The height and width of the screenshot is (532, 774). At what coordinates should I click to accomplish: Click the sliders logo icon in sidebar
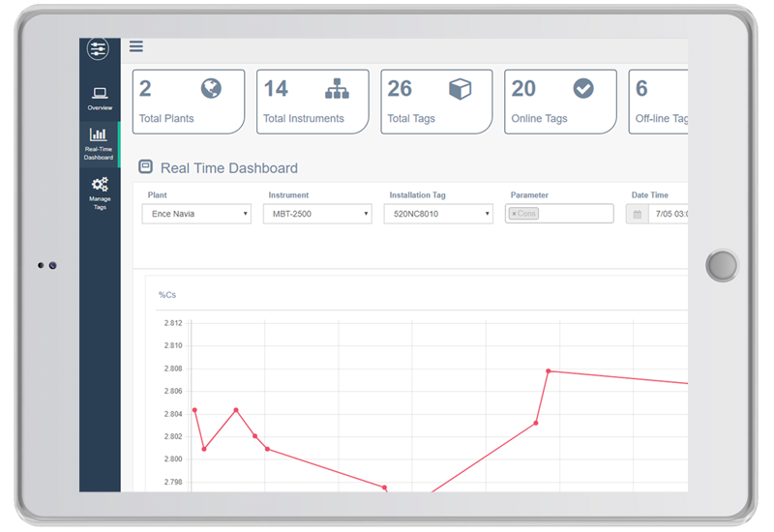pyautogui.click(x=98, y=48)
